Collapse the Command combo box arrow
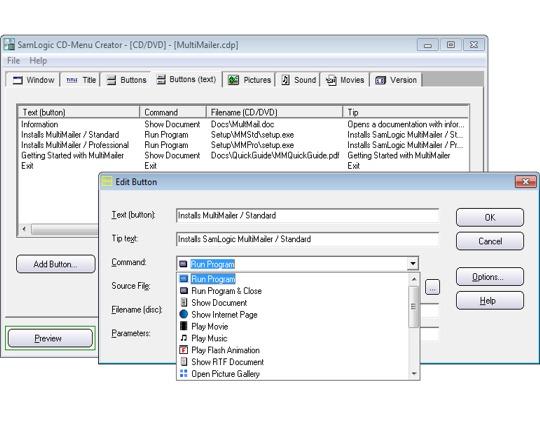Image resolution: width=540 pixels, height=423 pixels. pos(413,264)
